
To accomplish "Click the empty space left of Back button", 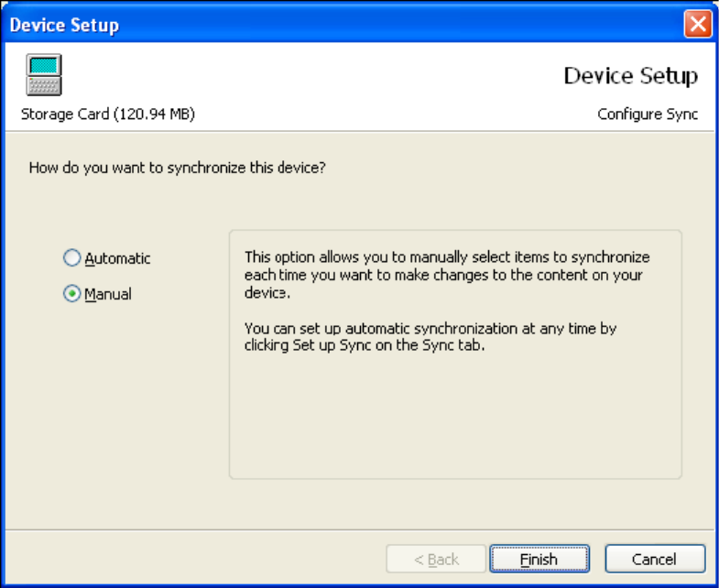I will coord(202,559).
